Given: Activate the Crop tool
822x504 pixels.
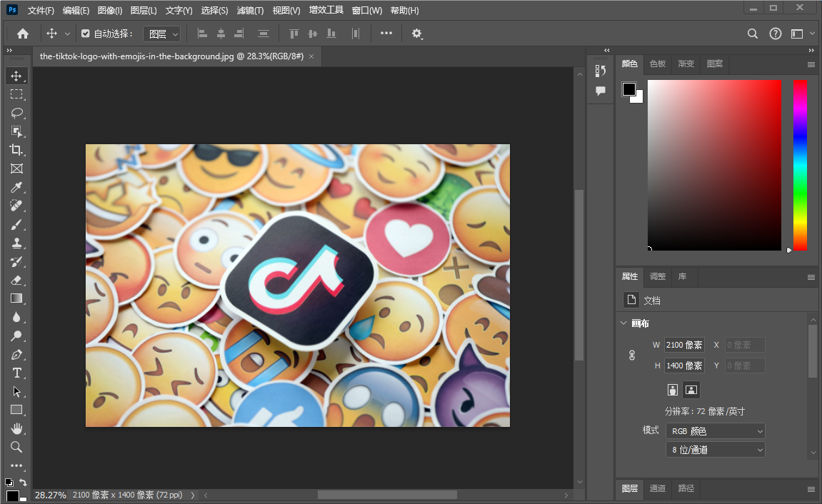Looking at the screenshot, I should tap(17, 150).
